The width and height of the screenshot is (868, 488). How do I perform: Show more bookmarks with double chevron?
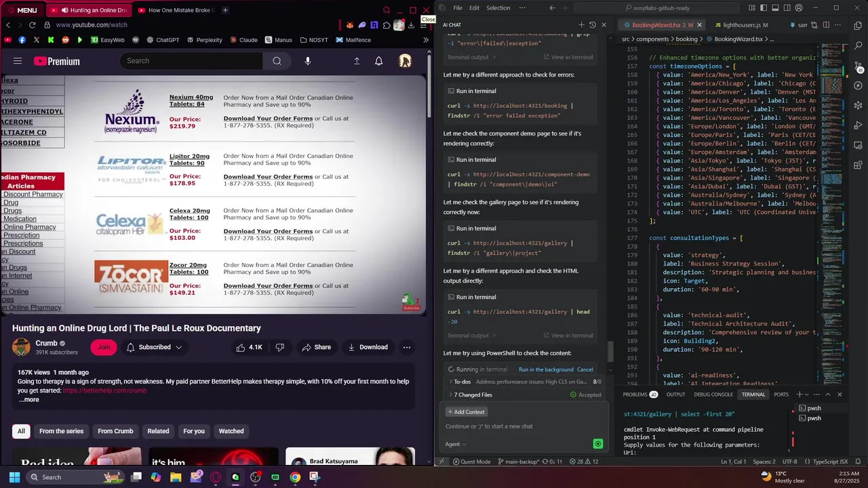[426, 40]
